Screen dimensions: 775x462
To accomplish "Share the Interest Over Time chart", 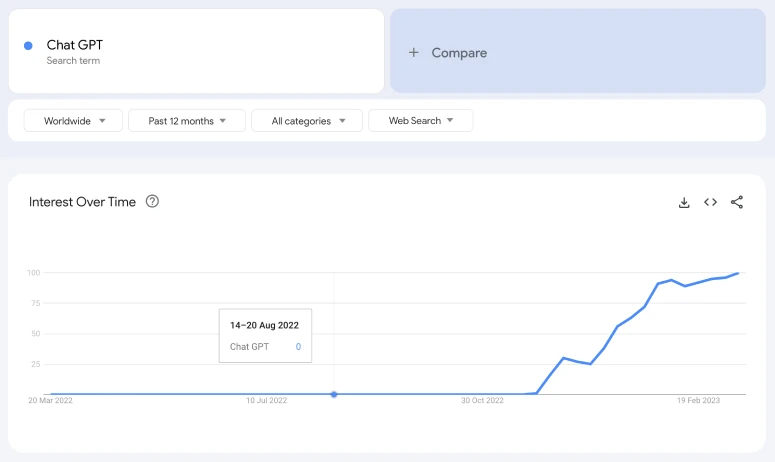I will click(736, 202).
